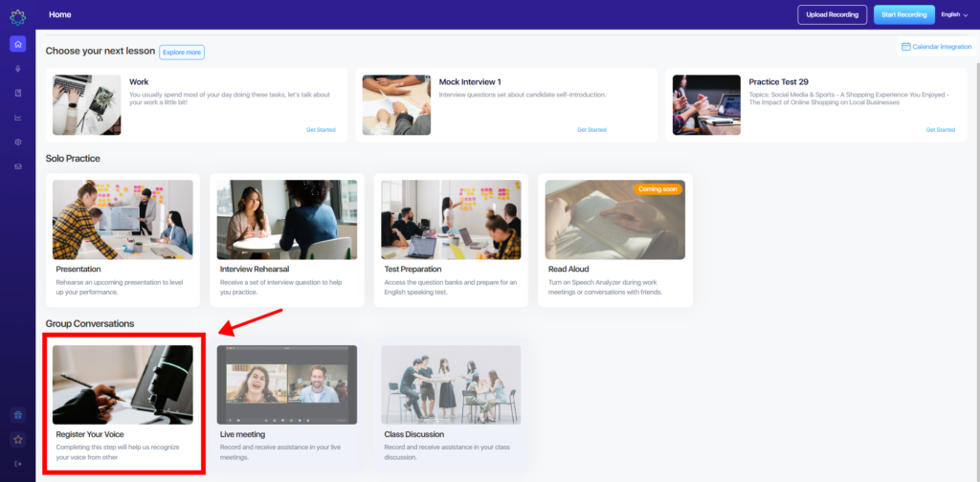Open Calendar Integration
Viewport: 980px width, 482px height.
[936, 46]
